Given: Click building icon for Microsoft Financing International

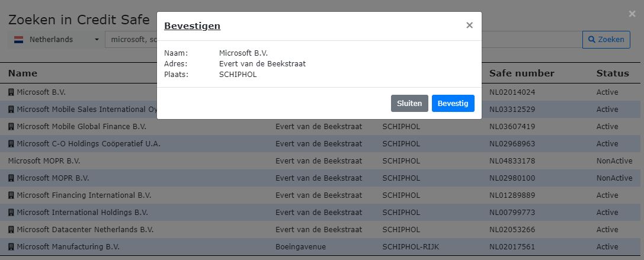Looking at the screenshot, I should point(11,195).
